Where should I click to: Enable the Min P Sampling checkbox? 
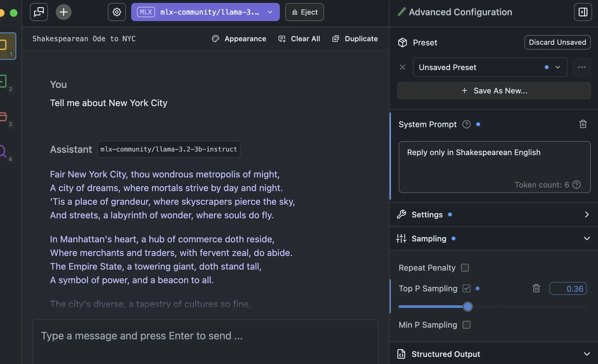467,325
